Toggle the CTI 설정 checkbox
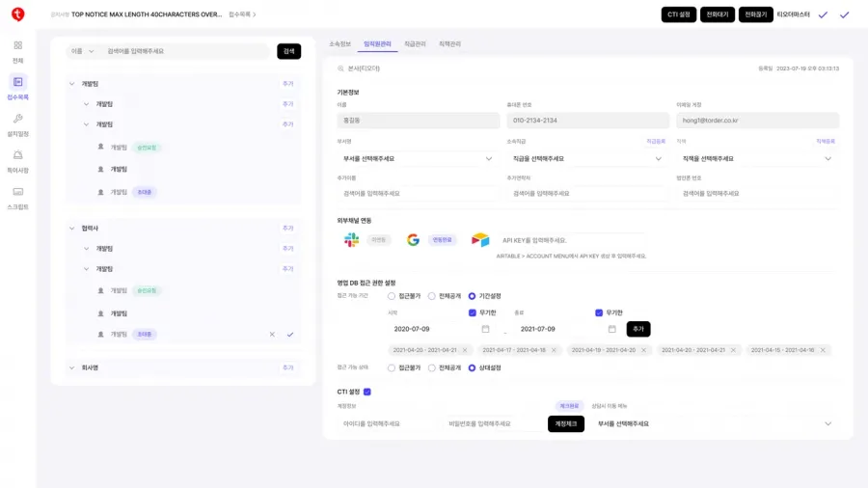This screenshot has width=868, height=488. coord(367,392)
